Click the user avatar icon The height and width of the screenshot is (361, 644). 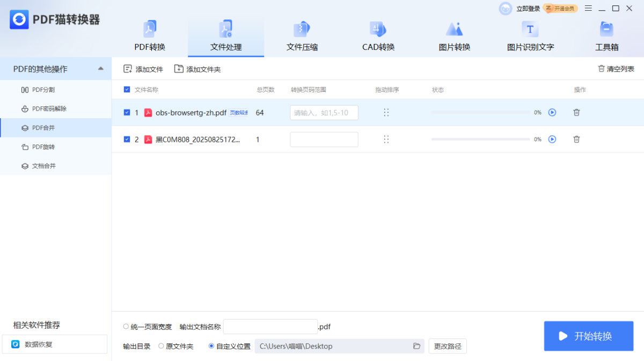click(x=505, y=9)
